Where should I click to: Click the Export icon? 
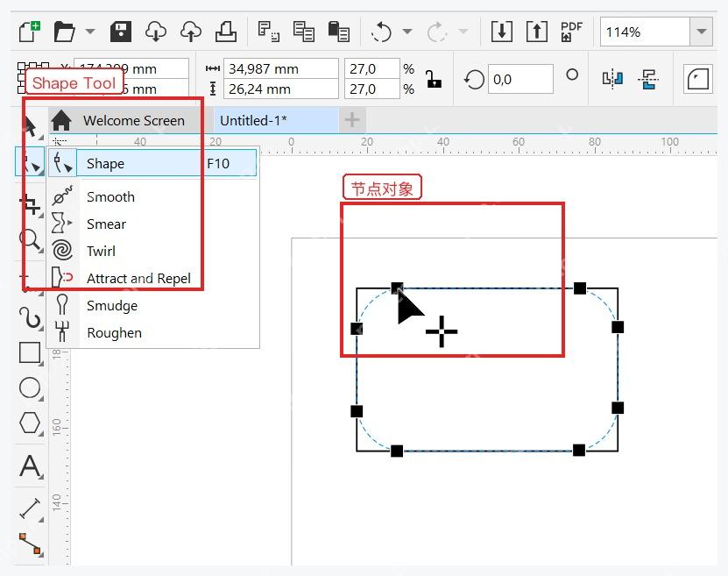[537, 32]
